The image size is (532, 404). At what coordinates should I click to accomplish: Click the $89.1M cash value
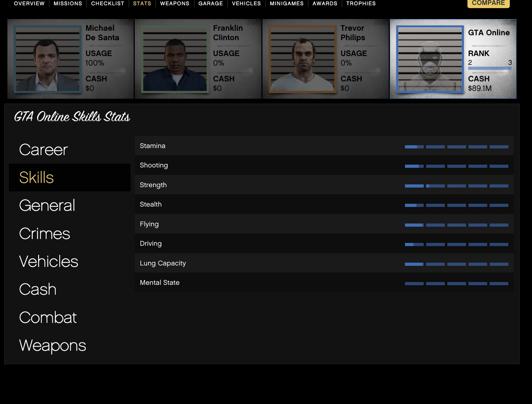pyautogui.click(x=480, y=88)
